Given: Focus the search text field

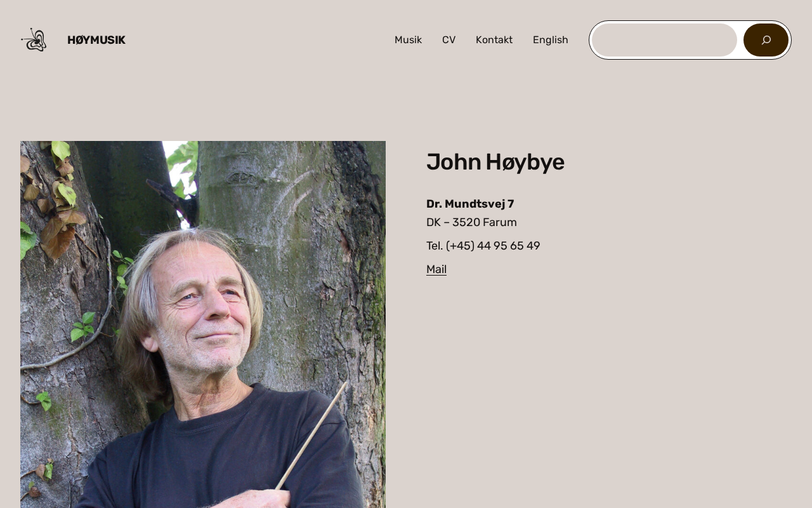Looking at the screenshot, I should (664, 40).
